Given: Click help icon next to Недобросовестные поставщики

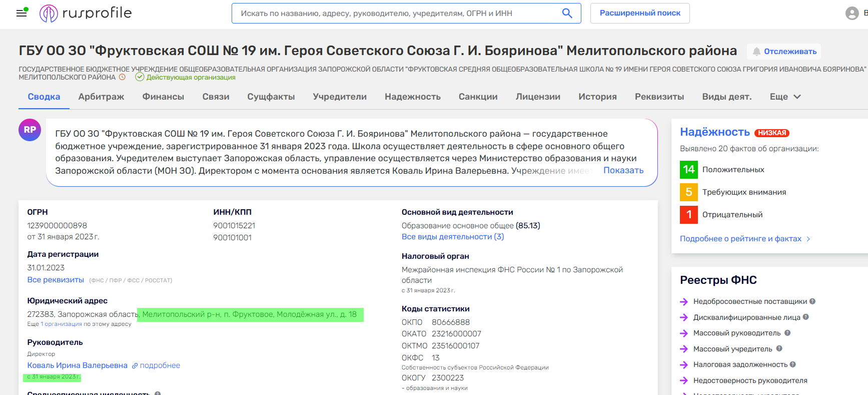Looking at the screenshot, I should pos(812,301).
